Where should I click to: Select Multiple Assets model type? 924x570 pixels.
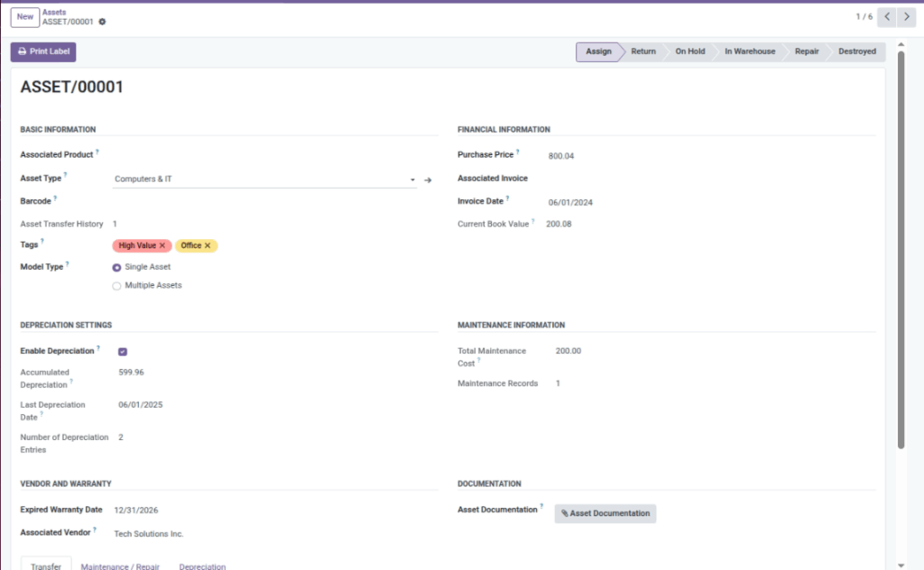pos(116,286)
